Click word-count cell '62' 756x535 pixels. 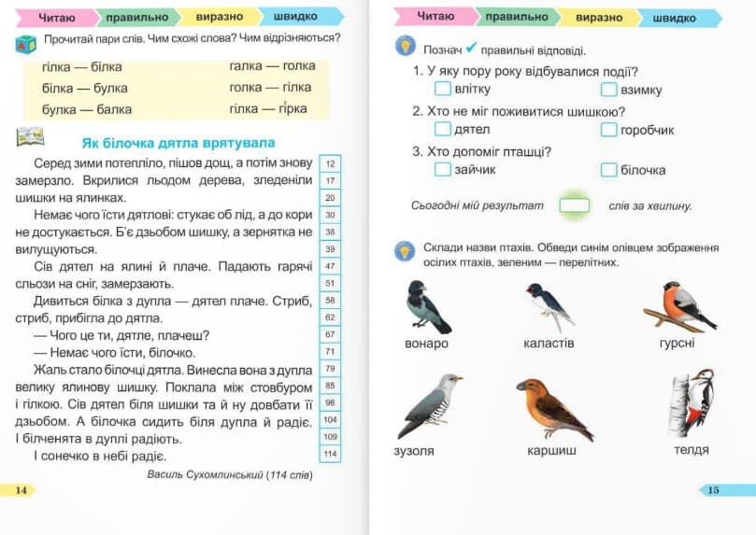click(330, 317)
